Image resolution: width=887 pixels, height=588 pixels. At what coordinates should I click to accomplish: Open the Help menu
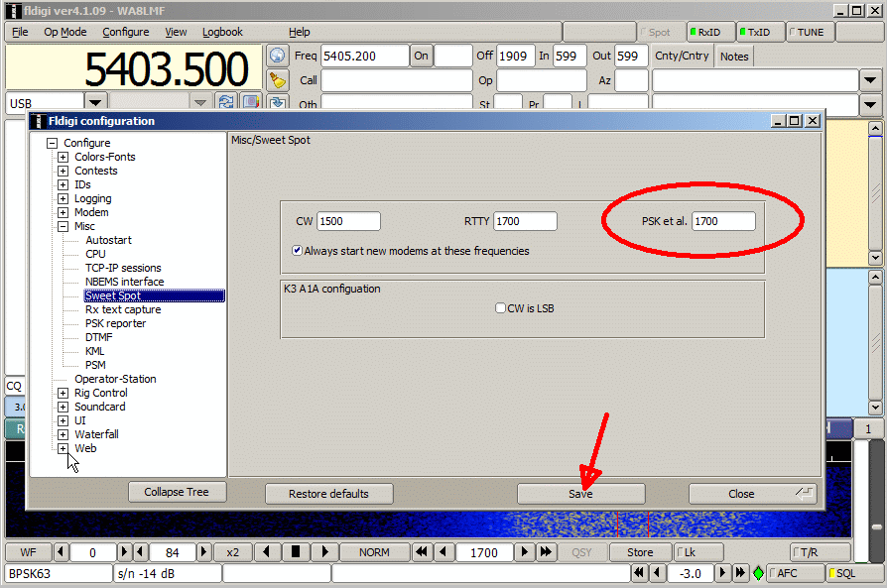coord(300,33)
